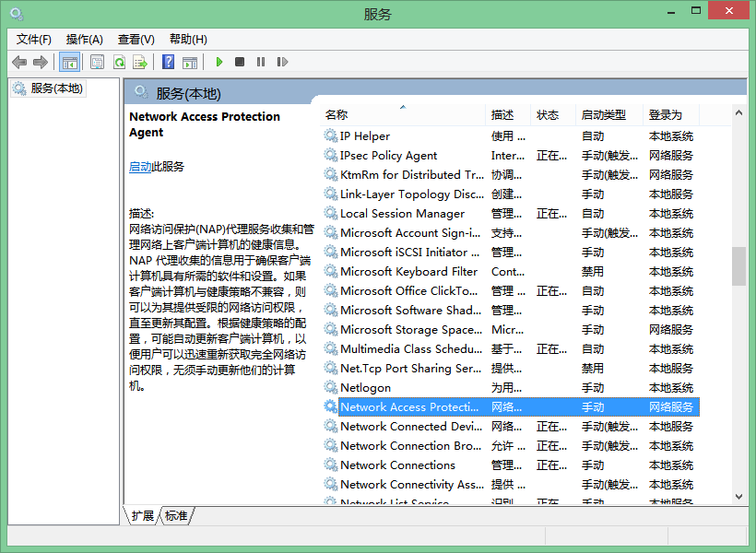Click 正在... status of Local Session Manager
Screen dimensions: 756x553
(551, 214)
